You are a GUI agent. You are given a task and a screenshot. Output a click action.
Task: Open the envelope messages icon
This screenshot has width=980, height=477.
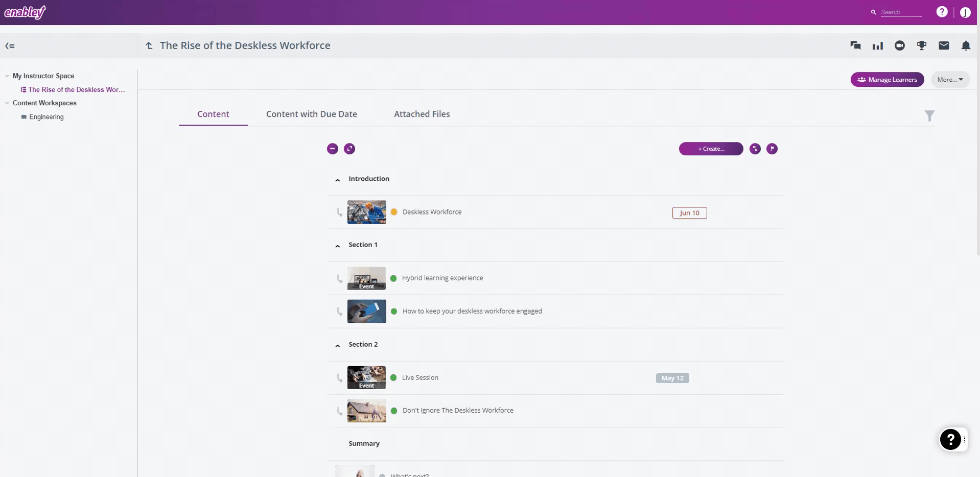click(944, 45)
